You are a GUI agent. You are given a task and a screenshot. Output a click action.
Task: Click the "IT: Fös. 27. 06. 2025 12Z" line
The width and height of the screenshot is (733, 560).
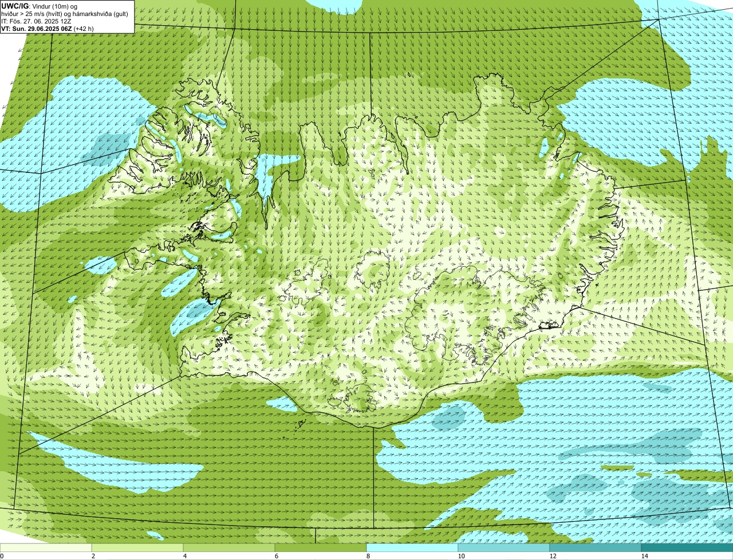[x=36, y=21]
